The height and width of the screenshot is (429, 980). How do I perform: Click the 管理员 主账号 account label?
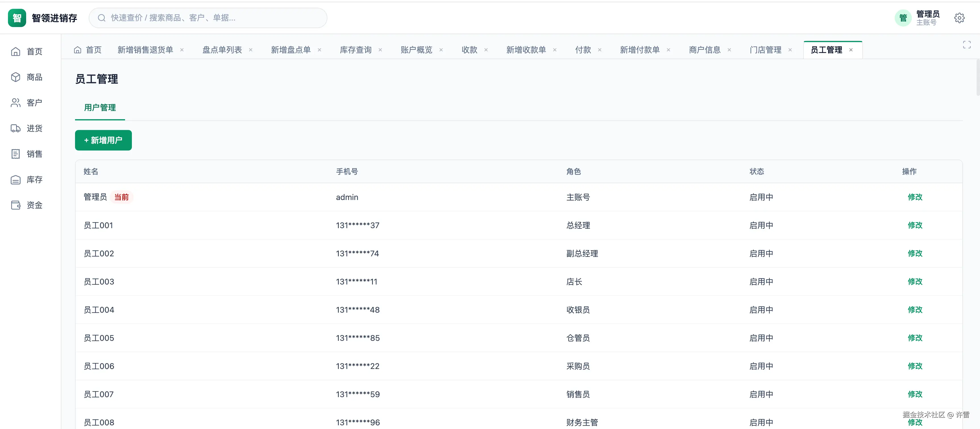pos(927,18)
